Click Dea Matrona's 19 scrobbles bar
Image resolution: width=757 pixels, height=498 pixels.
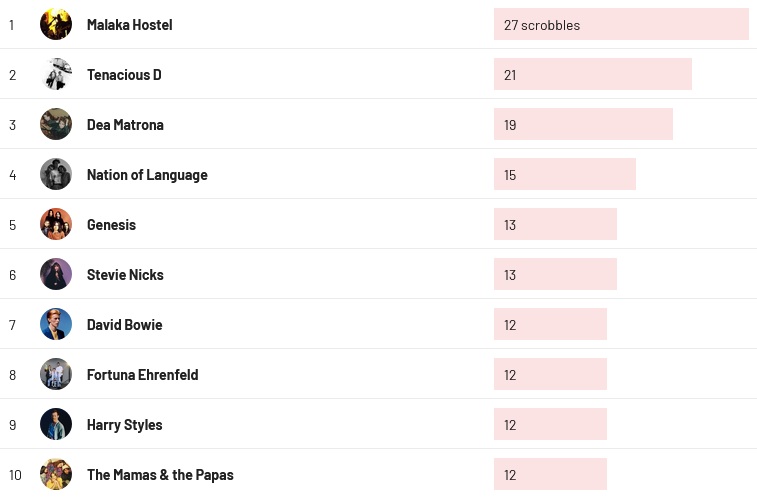click(583, 125)
